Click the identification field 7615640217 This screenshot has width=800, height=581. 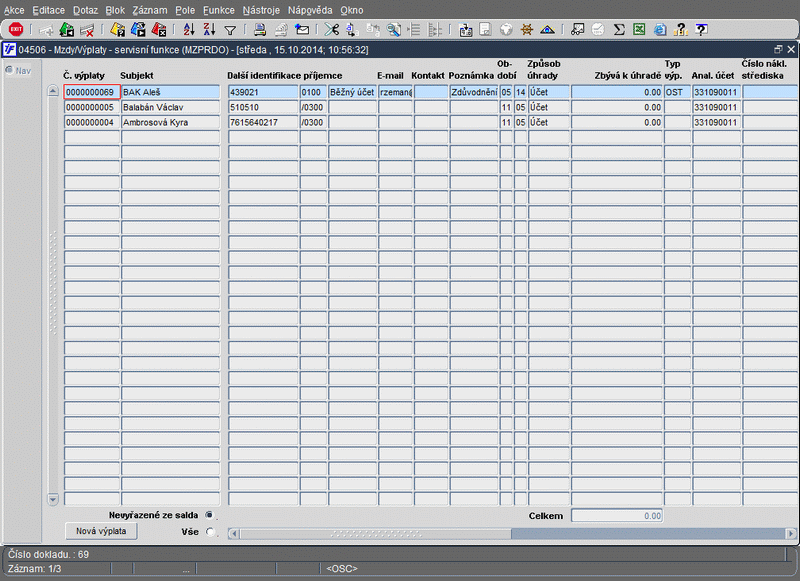click(263, 122)
